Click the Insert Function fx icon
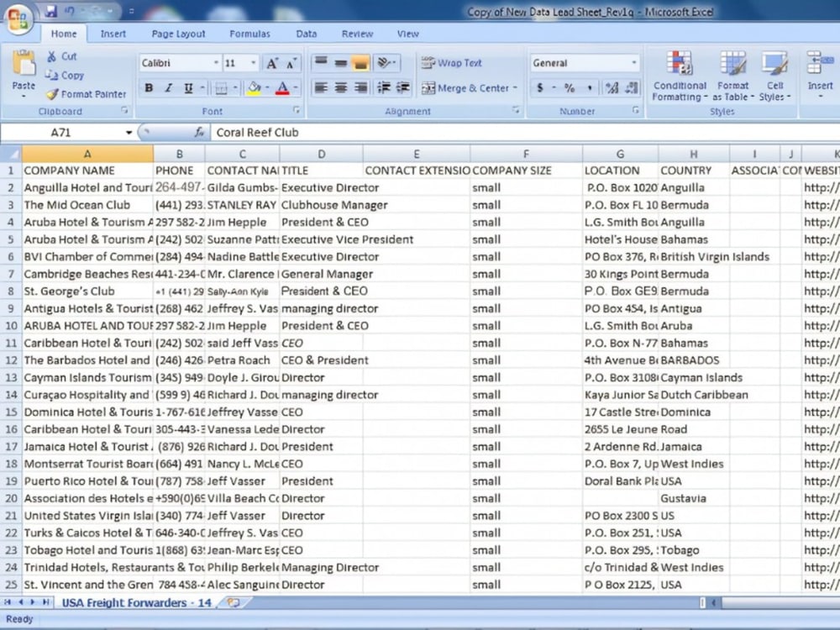 199,133
